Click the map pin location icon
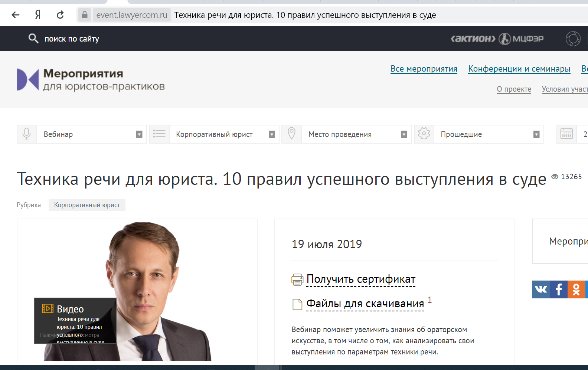Image resolution: width=588 pixels, height=370 pixels. pos(292,134)
